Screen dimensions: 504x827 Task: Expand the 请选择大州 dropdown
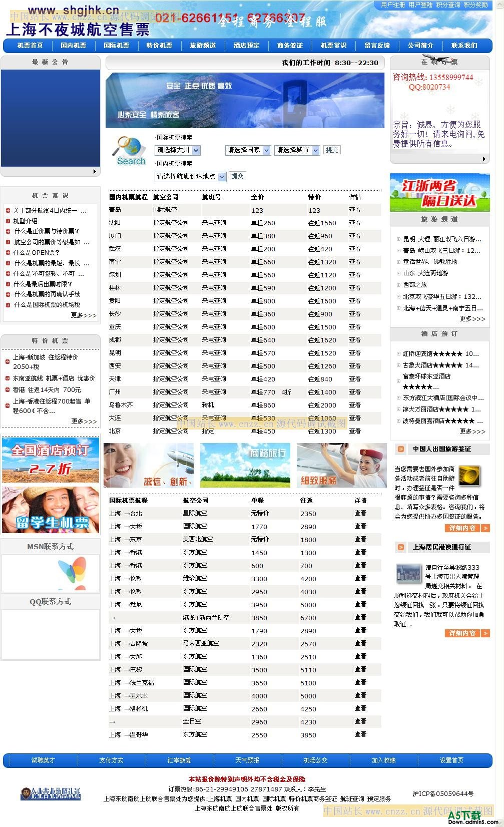[178, 150]
